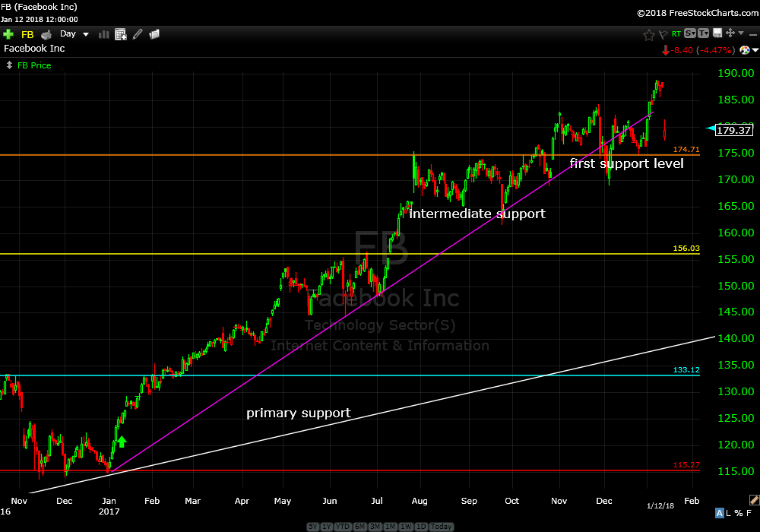
Task: Click the green plus add-symbol icon
Action: coord(8,34)
